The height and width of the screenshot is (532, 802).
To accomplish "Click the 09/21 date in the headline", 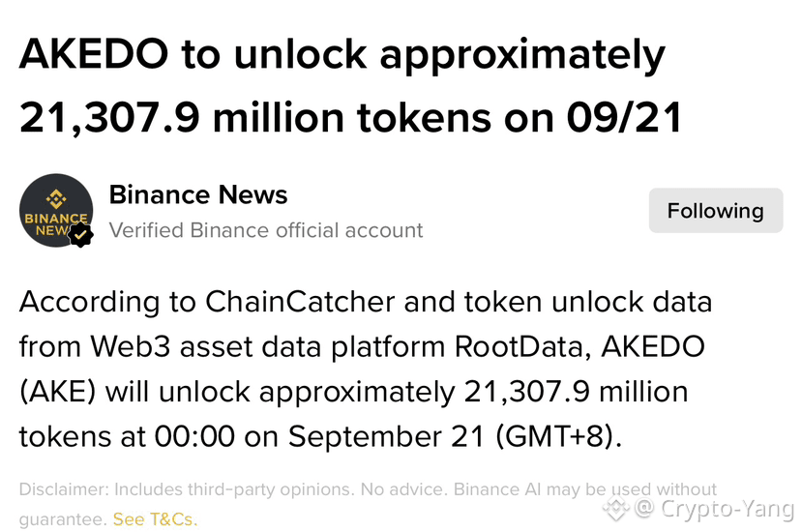I will (x=624, y=118).
